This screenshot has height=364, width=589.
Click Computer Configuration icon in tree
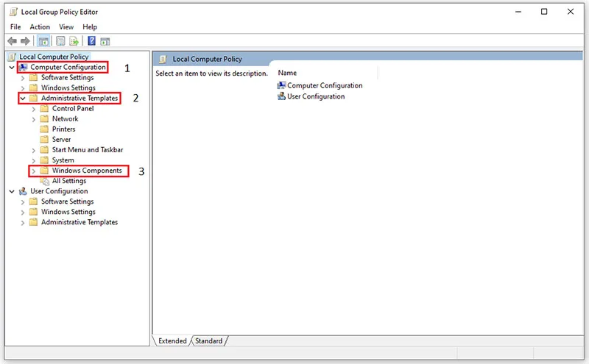click(x=24, y=67)
